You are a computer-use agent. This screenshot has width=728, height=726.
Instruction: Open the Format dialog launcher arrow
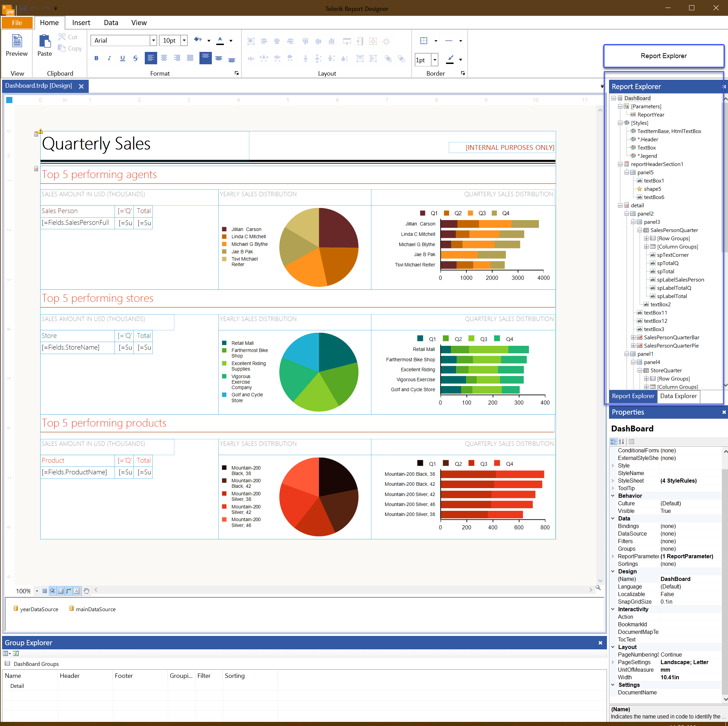point(236,74)
